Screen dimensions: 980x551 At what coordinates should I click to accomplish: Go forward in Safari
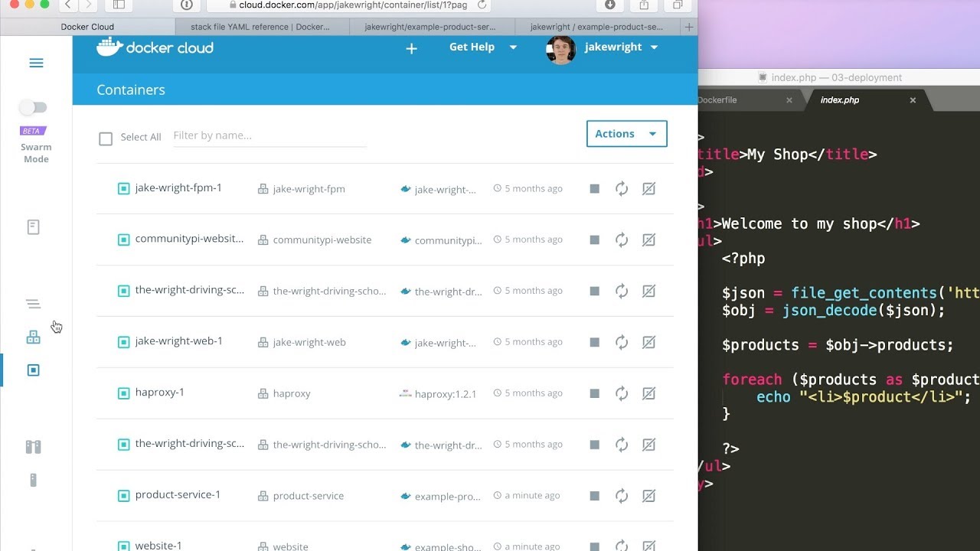tap(87, 5)
